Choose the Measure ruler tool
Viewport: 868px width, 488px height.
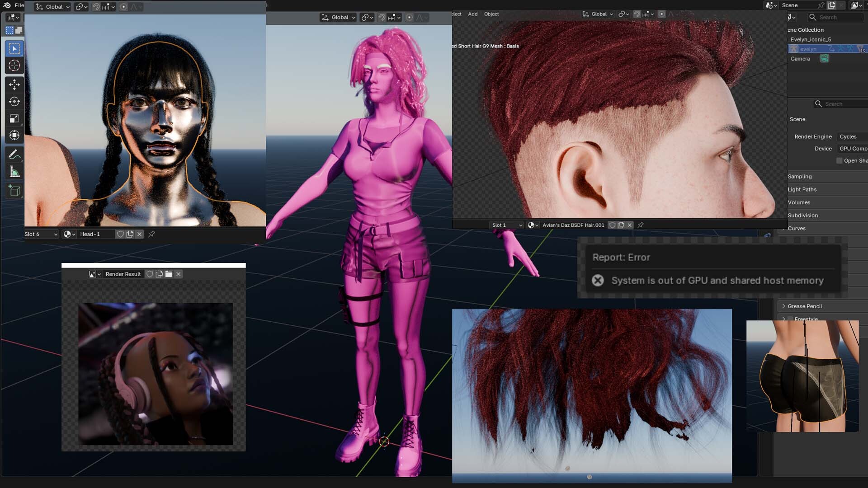(14, 172)
